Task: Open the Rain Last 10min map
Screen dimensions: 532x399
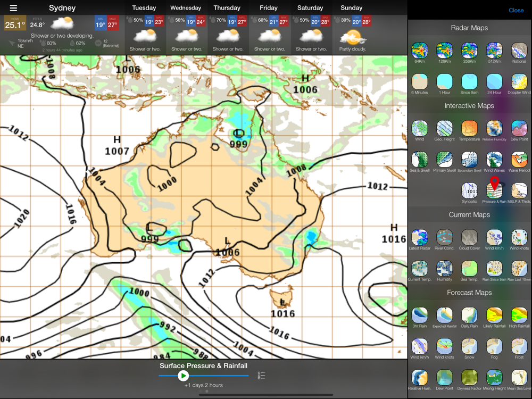Action: [x=519, y=269]
